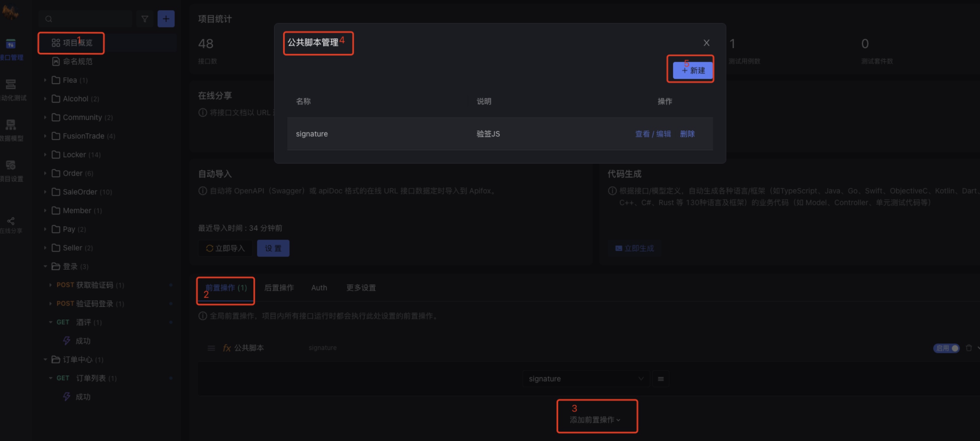Click the blue plus add button
The width and height of the screenshot is (980, 441).
(x=166, y=19)
